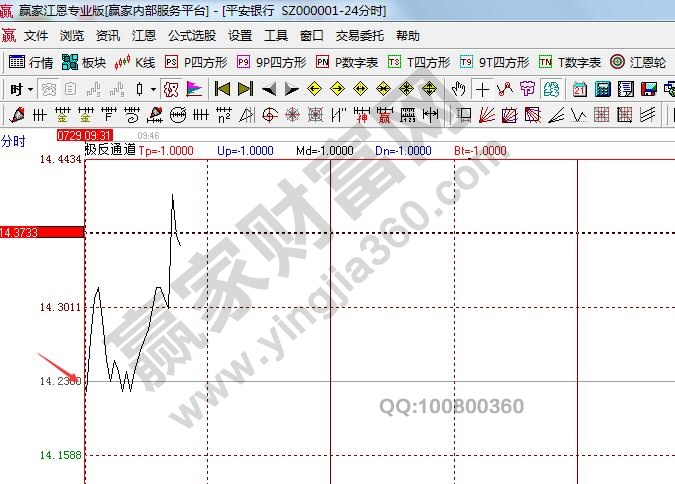675x484 pixels.
Task: Open the calculator tool icon
Action: (603, 89)
